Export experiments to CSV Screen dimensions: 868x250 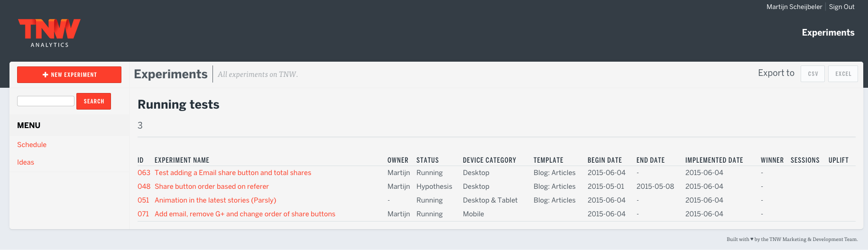pos(813,74)
